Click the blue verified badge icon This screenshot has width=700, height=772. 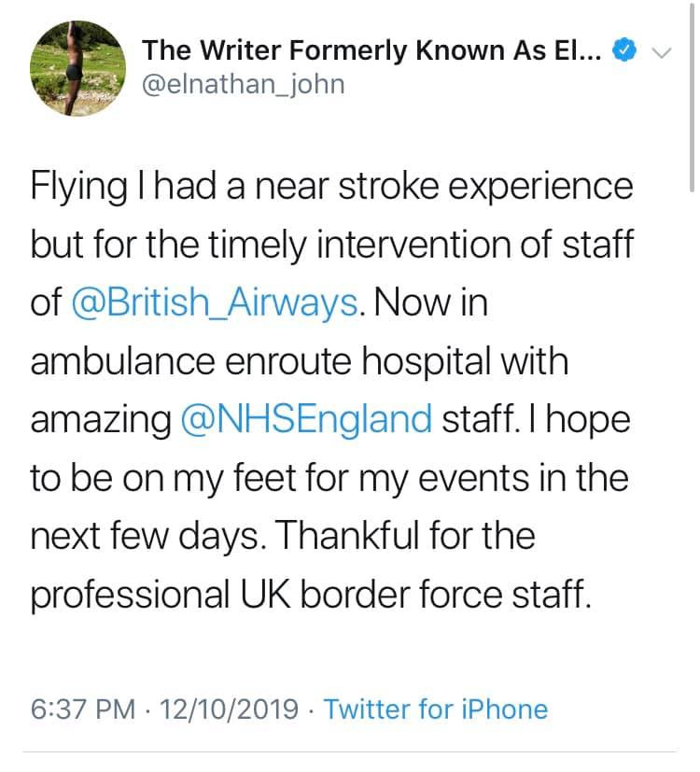pos(623,49)
